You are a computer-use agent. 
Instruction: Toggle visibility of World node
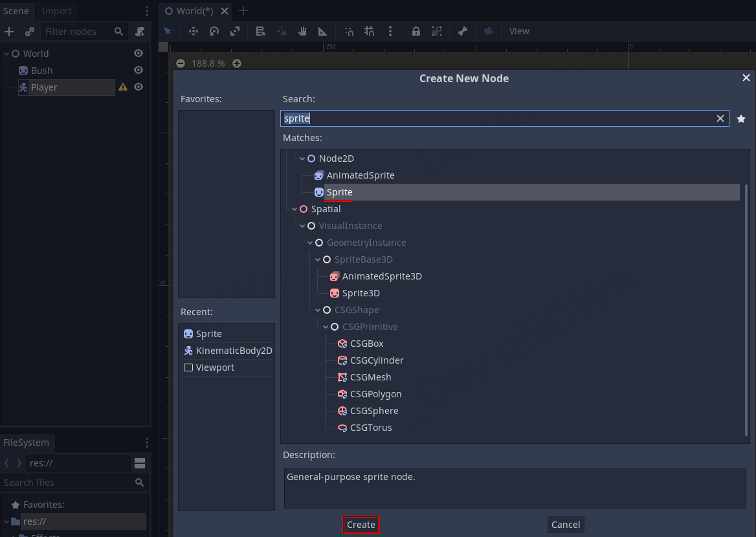(x=139, y=54)
